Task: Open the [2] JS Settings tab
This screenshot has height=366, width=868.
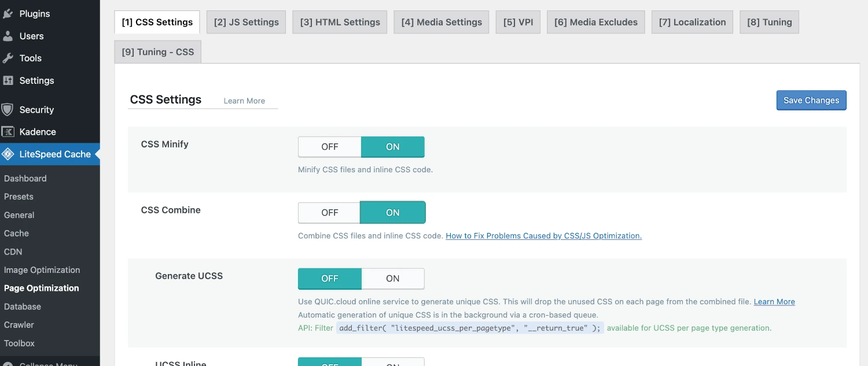Action: click(x=247, y=22)
